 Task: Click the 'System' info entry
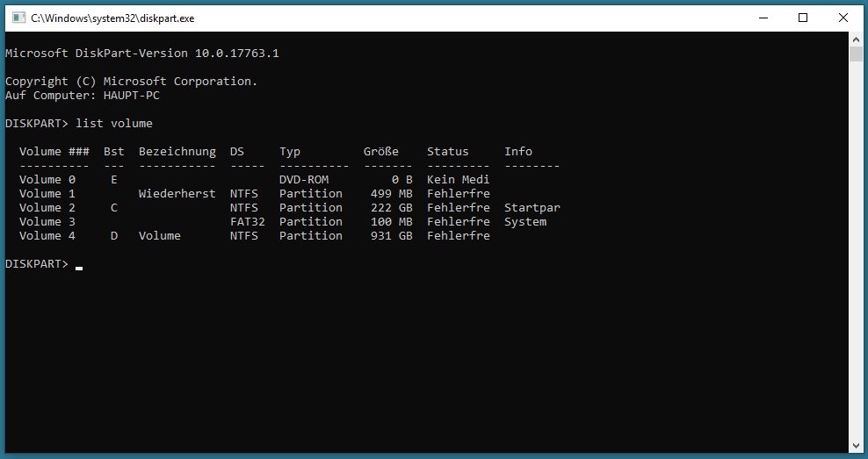click(x=525, y=222)
